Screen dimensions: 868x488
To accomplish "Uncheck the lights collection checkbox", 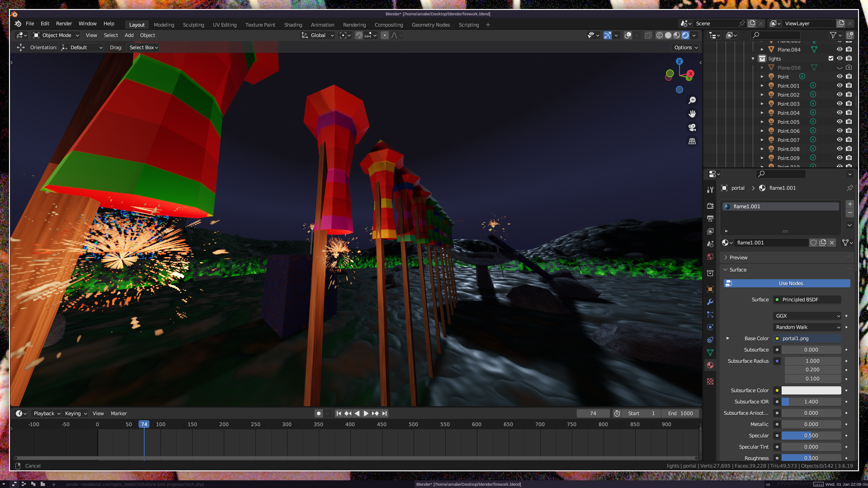I will pos(830,58).
